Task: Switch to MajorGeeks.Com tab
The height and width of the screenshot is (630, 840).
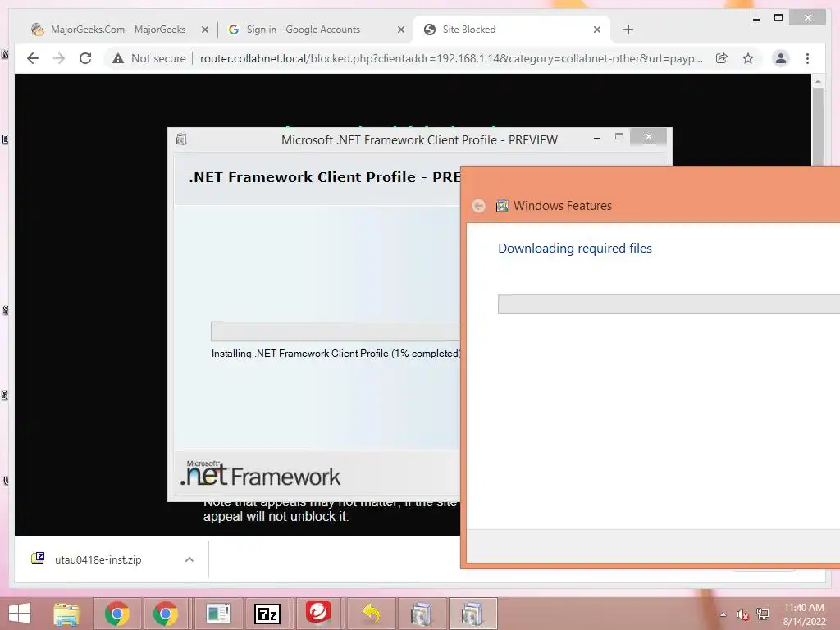Action: [x=118, y=30]
